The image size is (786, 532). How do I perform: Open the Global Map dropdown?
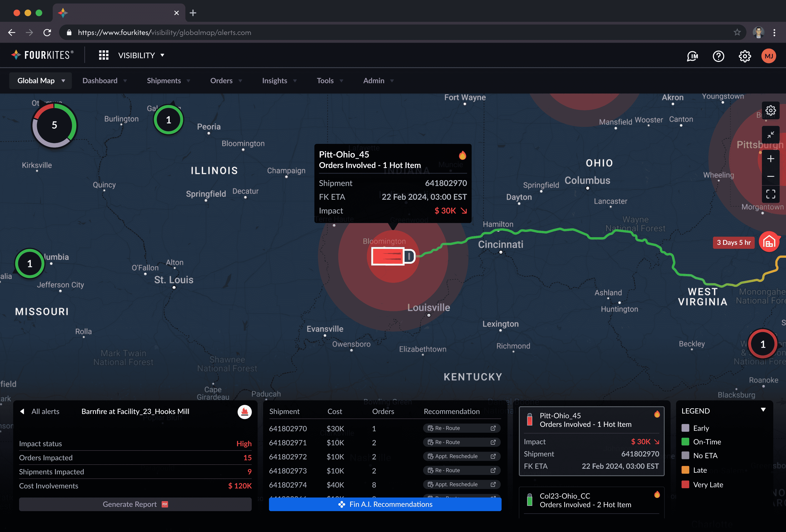tap(41, 81)
